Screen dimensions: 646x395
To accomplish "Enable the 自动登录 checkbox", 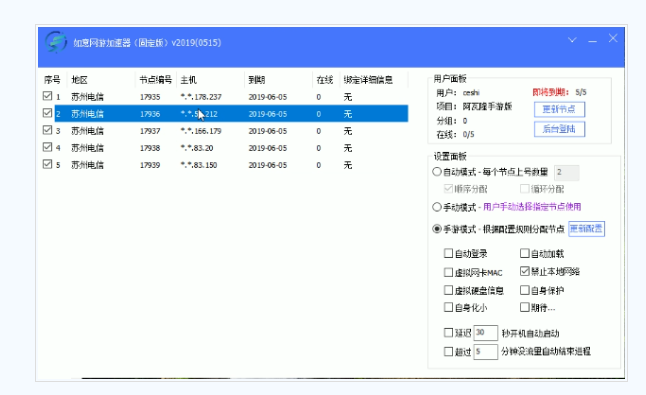I will 448,253.
